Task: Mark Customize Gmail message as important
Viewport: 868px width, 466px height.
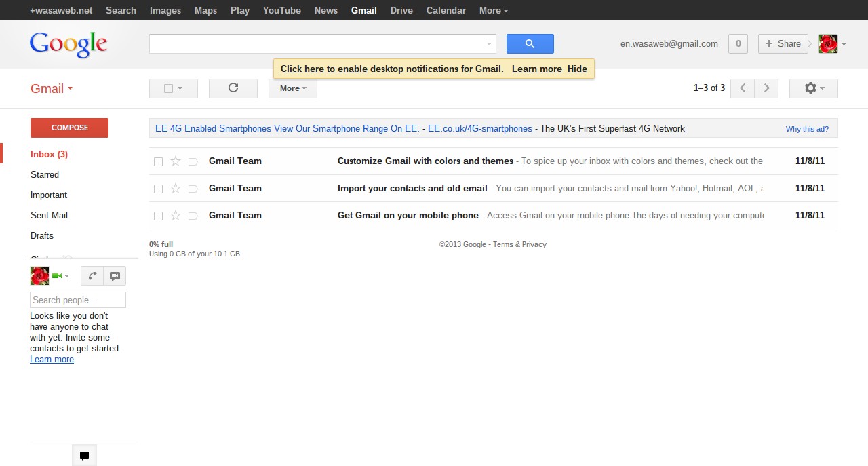Action: [193, 161]
